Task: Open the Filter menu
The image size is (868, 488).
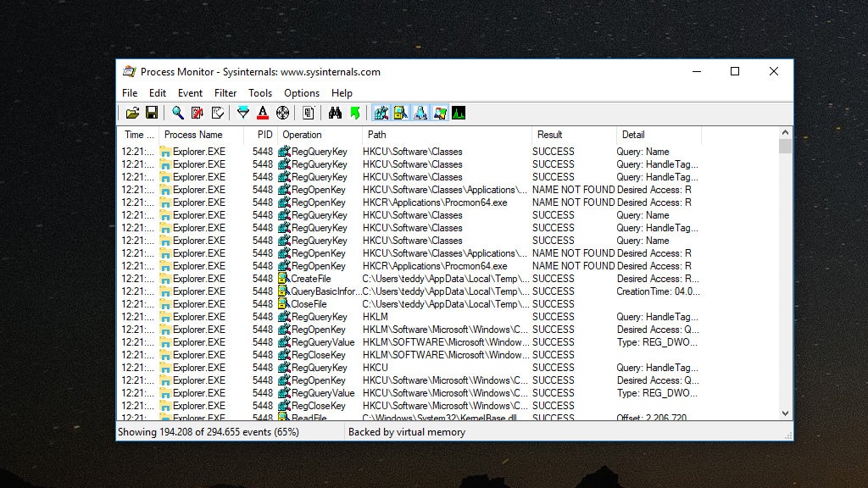Action: 225,93
